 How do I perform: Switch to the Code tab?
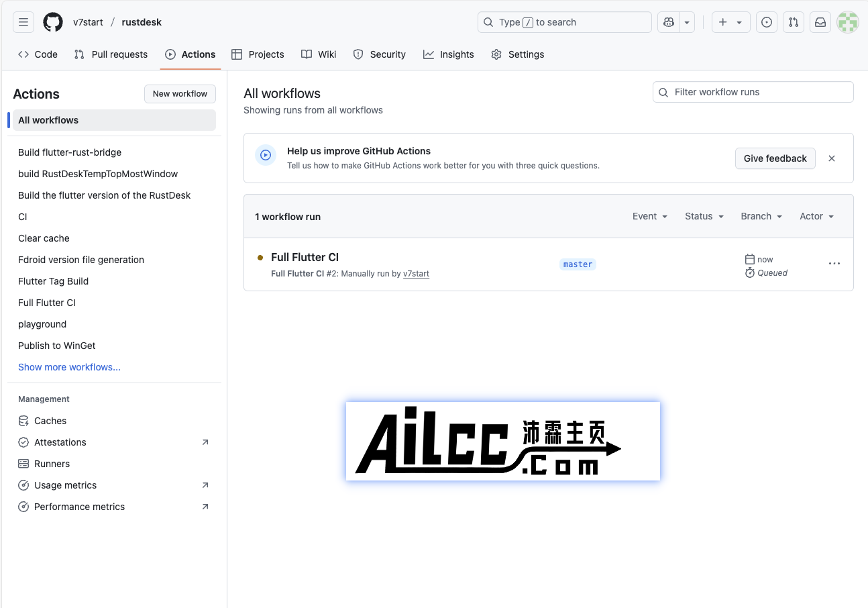pos(38,54)
